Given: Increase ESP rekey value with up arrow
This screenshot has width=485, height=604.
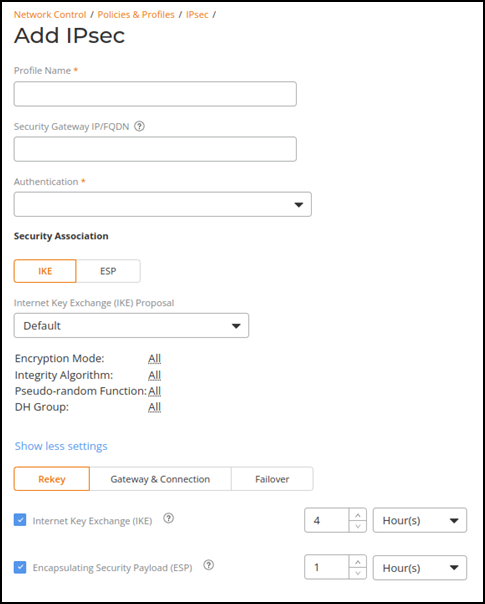Looking at the screenshot, I should pos(358,562).
